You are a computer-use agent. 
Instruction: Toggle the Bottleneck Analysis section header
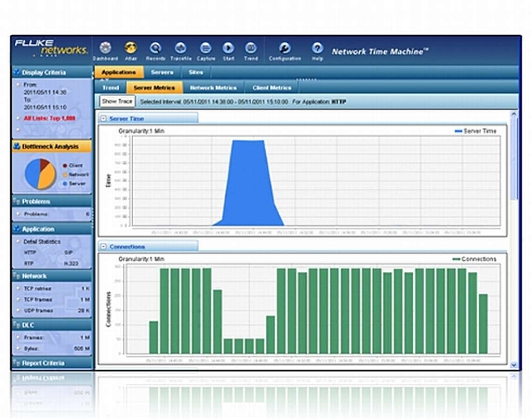(x=52, y=147)
